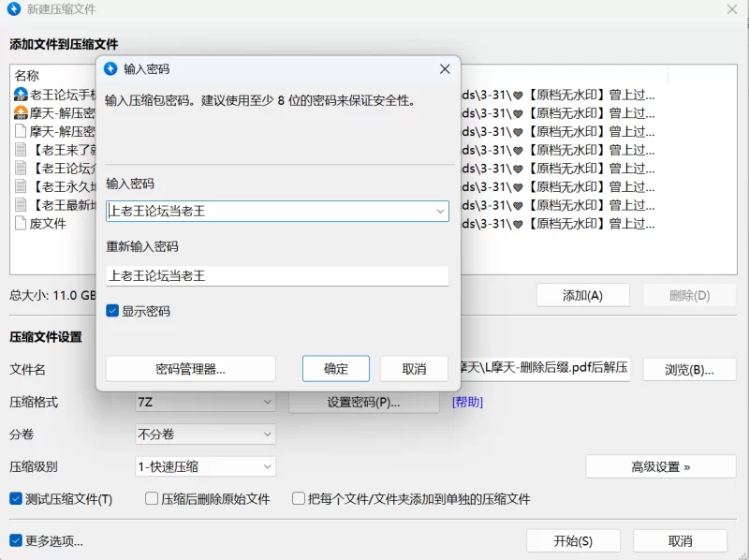
Task: Uncheck the 显示密码 checkbox
Action: (112, 311)
